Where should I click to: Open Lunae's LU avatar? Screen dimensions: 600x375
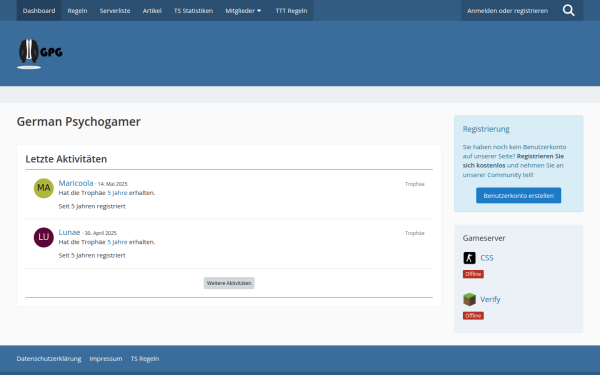[44, 237]
